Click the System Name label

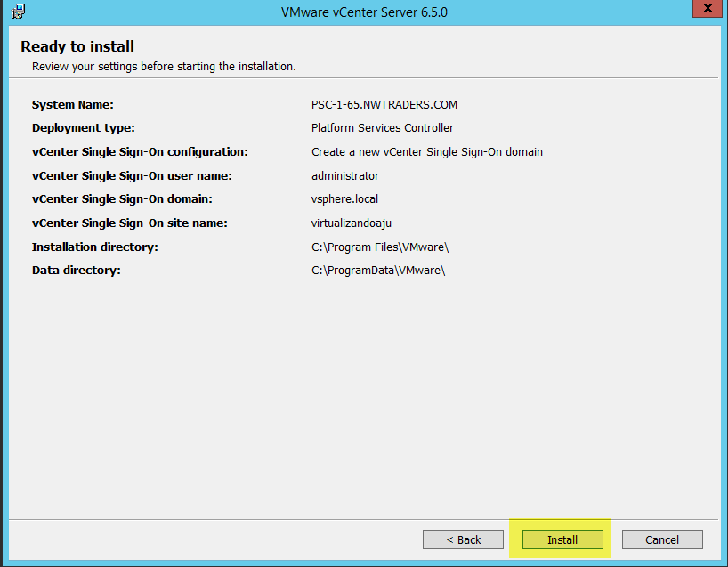[x=73, y=105]
